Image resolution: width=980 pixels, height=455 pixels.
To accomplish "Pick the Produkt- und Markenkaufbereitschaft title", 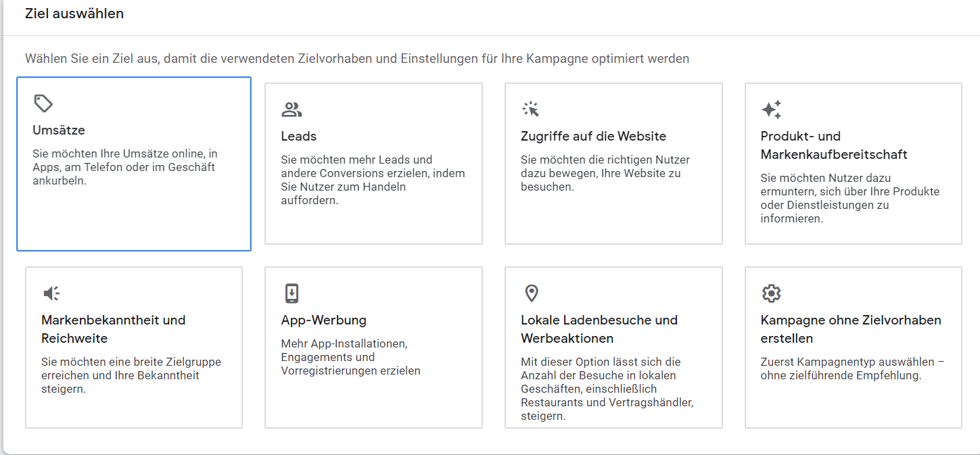I will [834, 145].
